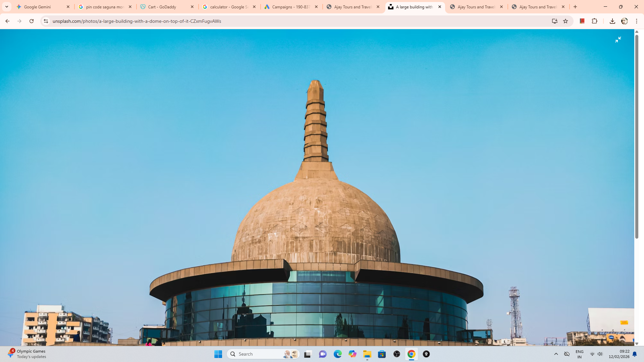This screenshot has width=644, height=362.
Task: Open site information via the tune icon
Action: click(46, 21)
